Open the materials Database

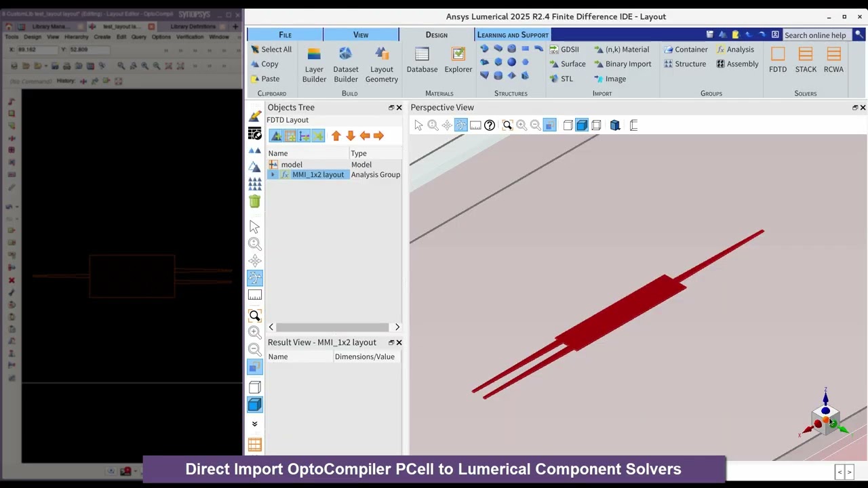pyautogui.click(x=422, y=60)
